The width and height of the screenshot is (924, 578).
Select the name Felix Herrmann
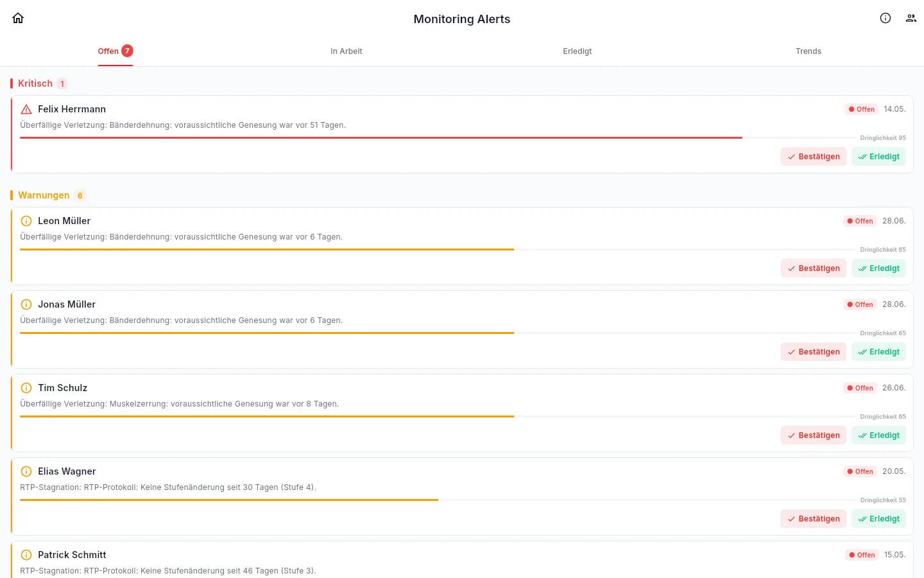(72, 109)
